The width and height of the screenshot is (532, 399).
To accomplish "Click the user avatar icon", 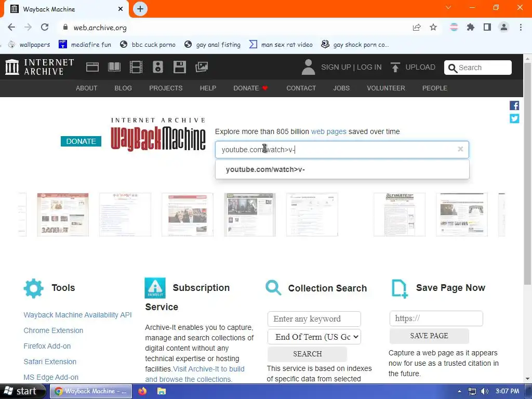I will pos(308,67).
